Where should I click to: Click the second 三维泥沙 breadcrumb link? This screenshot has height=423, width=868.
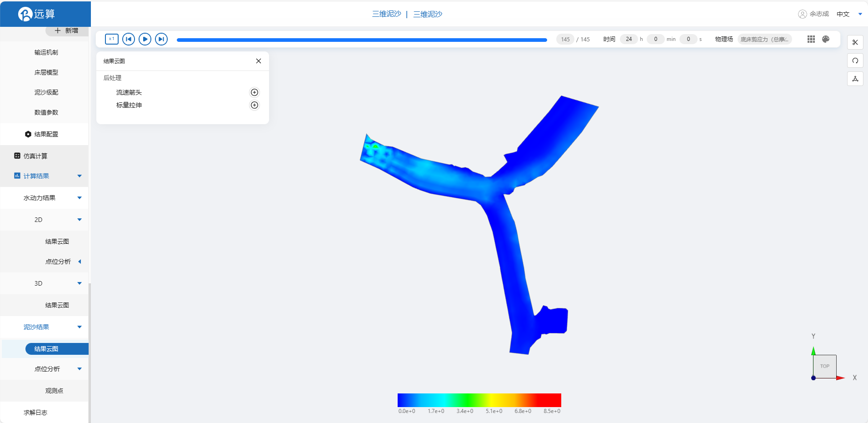click(x=428, y=14)
